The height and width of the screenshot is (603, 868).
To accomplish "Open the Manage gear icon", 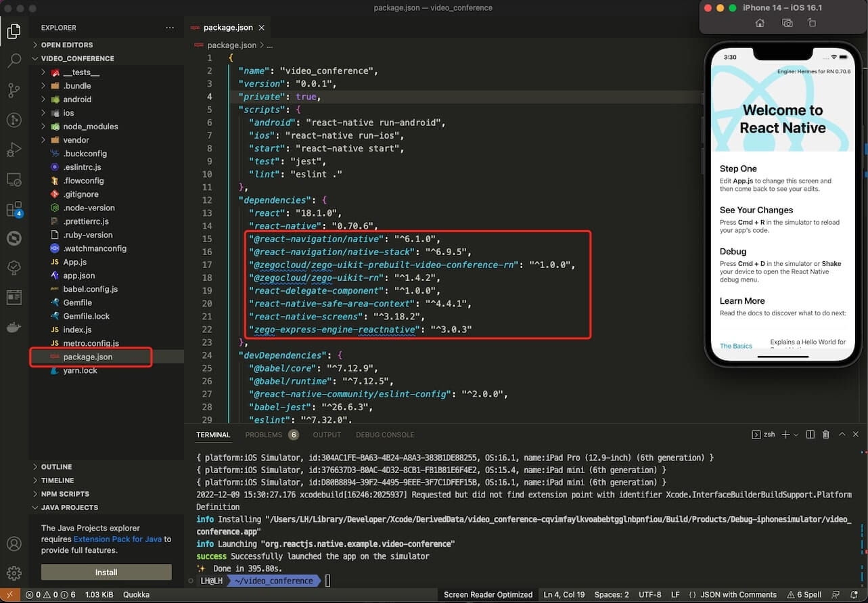I will tap(14, 573).
